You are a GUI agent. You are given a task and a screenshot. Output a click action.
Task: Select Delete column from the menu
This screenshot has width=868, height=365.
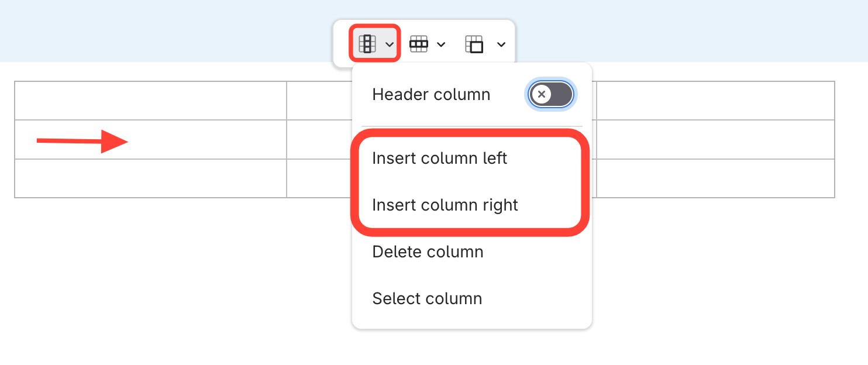pos(428,252)
